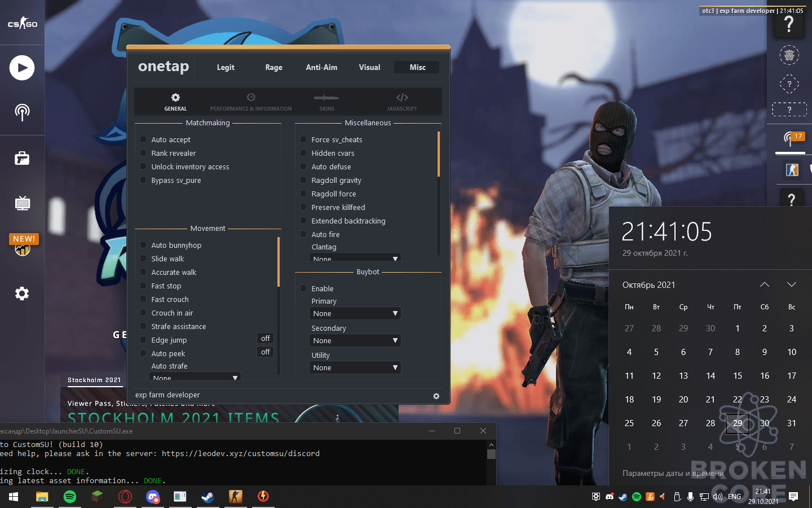The height and width of the screenshot is (508, 812).
Task: Click the CS:GO play button
Action: coord(22,68)
